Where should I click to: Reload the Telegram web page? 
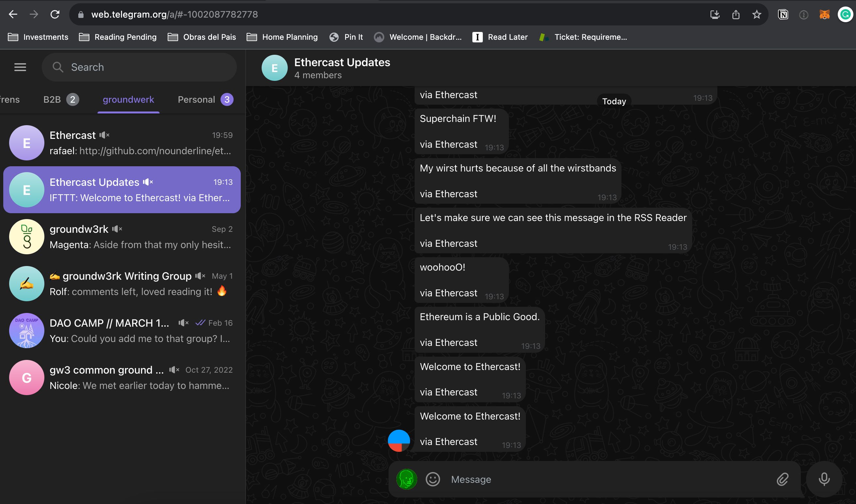pyautogui.click(x=55, y=14)
